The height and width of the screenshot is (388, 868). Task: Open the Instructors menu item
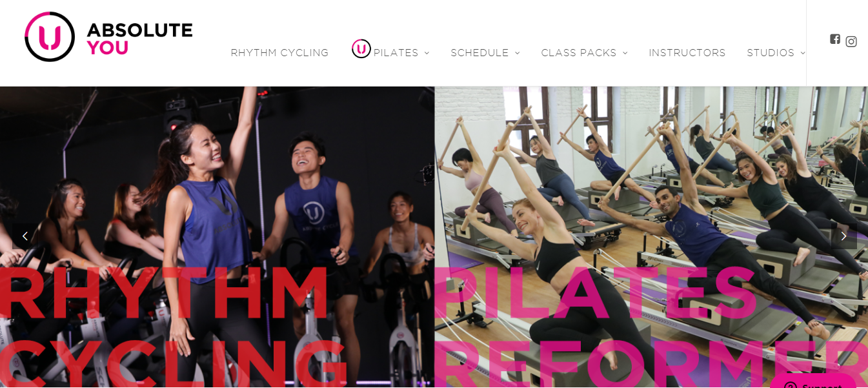click(x=687, y=53)
